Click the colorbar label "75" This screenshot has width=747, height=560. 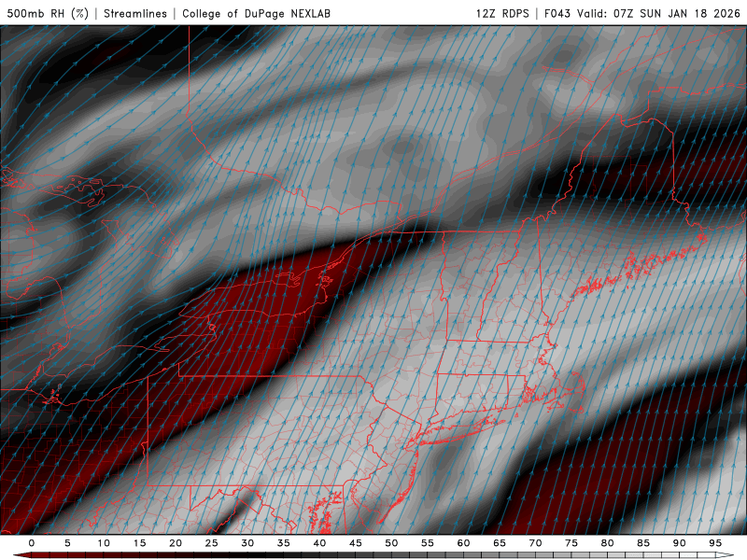pyautogui.click(x=571, y=543)
